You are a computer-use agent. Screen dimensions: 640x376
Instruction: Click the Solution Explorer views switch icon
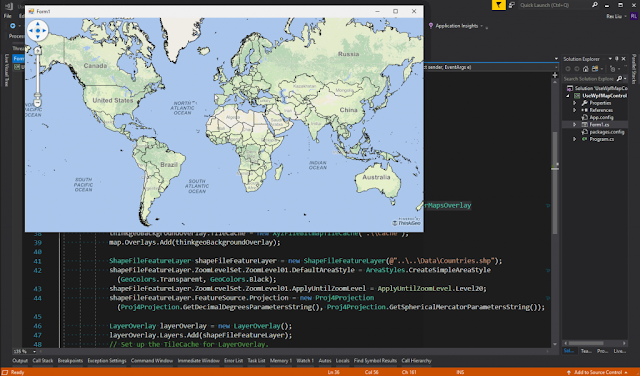596,69
